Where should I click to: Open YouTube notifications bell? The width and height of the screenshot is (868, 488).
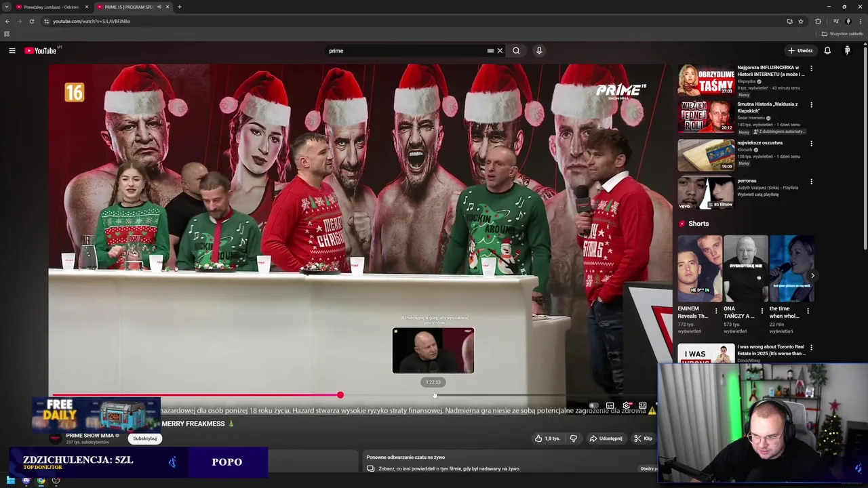827,51
